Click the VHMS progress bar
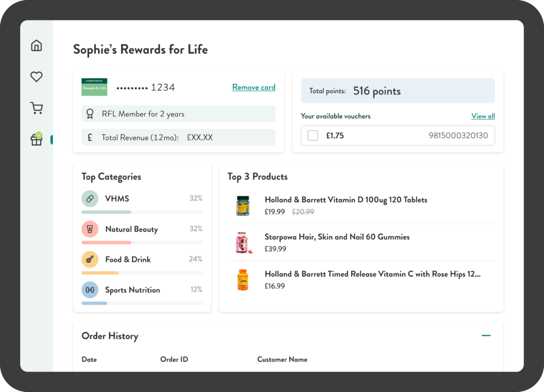 142,212
